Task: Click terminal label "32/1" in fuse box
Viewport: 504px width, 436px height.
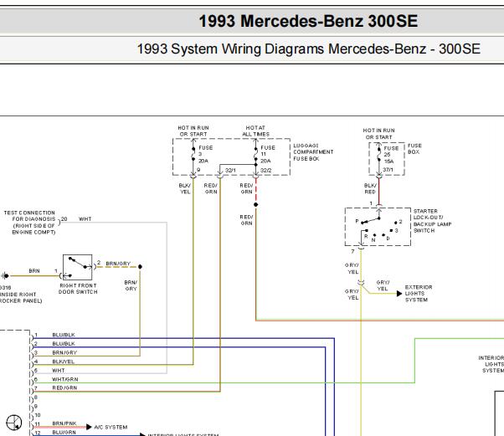Action: tap(230, 170)
